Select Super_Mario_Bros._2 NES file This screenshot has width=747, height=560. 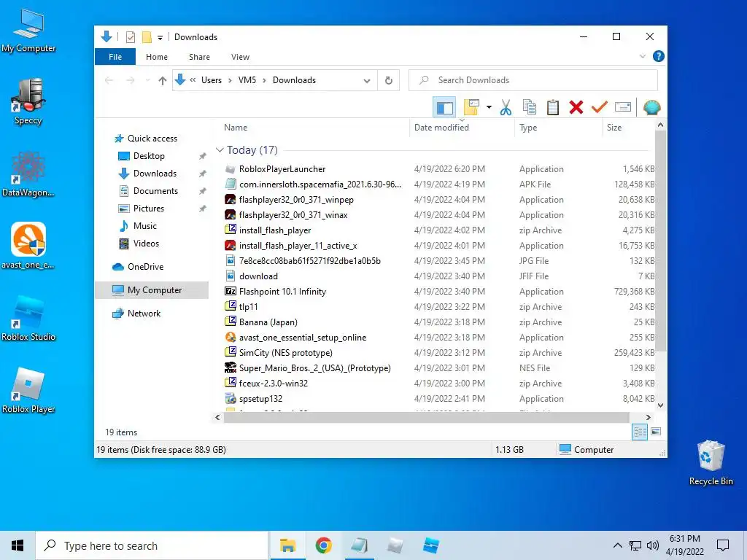(x=314, y=368)
